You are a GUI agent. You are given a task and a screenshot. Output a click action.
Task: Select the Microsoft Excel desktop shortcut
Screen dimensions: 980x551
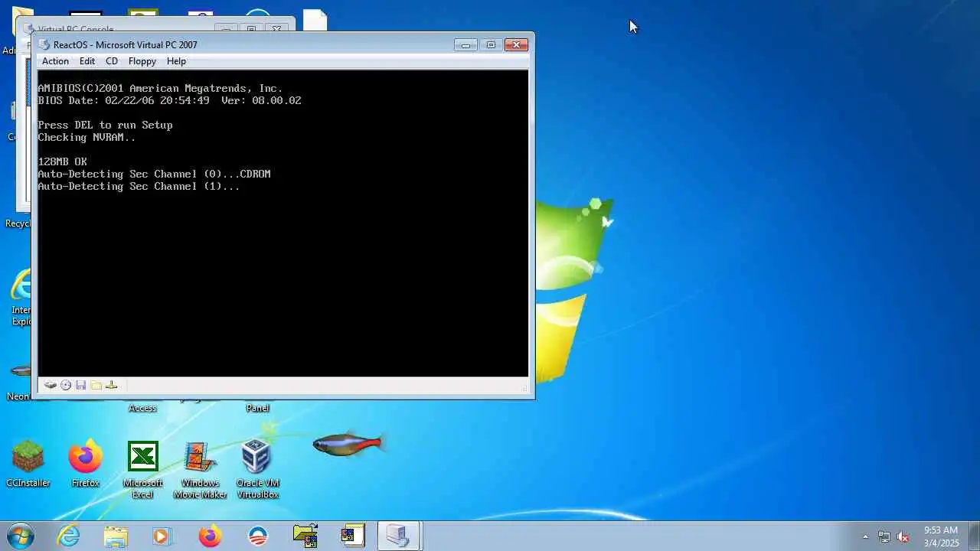(x=142, y=470)
